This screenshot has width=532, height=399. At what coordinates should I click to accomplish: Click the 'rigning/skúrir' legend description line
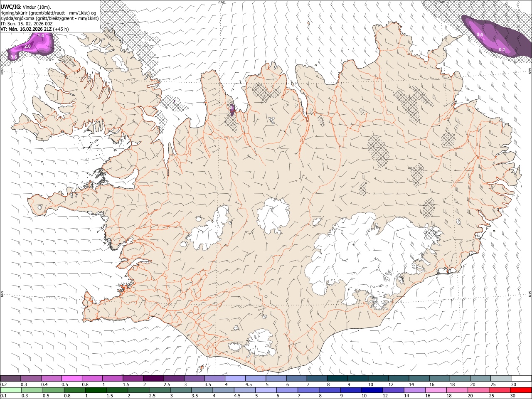point(48,12)
